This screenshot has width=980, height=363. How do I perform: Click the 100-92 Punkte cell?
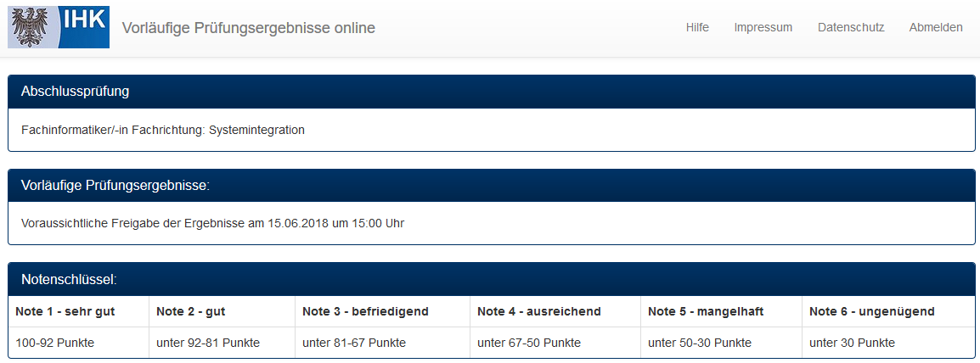tap(54, 343)
